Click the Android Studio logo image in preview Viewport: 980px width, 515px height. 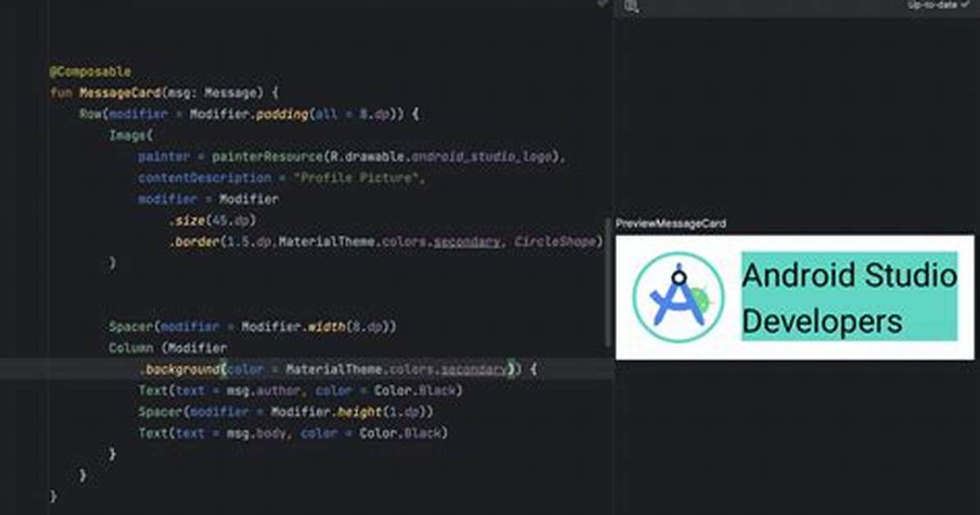coord(678,297)
